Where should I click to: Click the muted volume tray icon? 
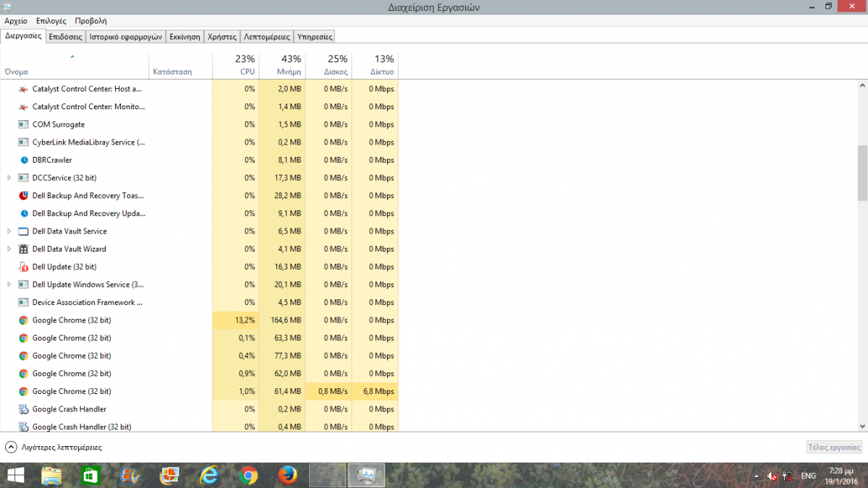pyautogui.click(x=772, y=476)
